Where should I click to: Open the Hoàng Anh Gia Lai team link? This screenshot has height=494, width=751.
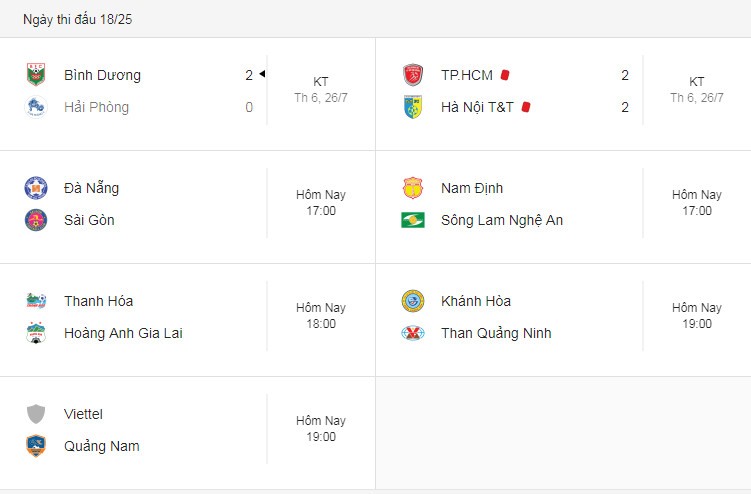[x=123, y=333]
